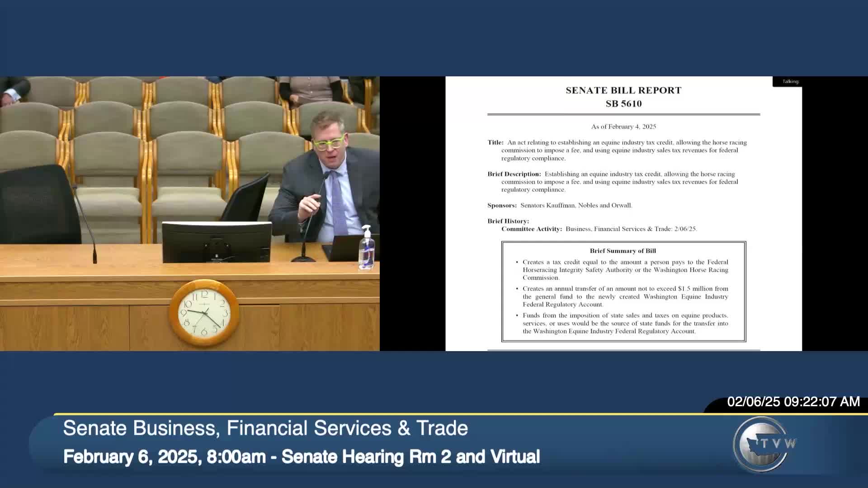Click the black monitor on the desk
Image resolution: width=868 pixels, height=488 pixels.
(217, 242)
